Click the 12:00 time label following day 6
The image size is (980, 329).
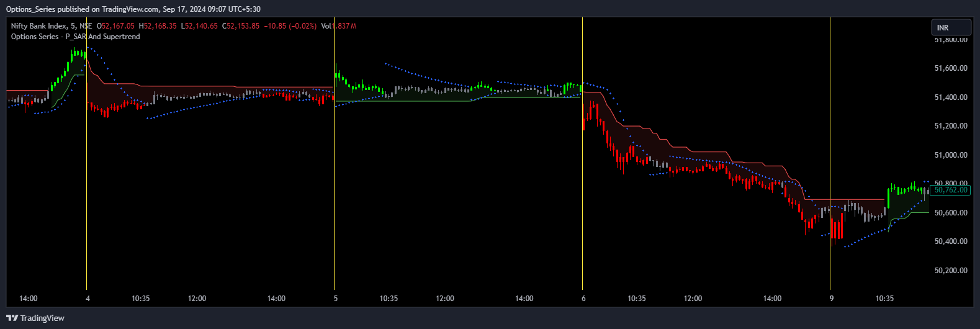(693, 299)
